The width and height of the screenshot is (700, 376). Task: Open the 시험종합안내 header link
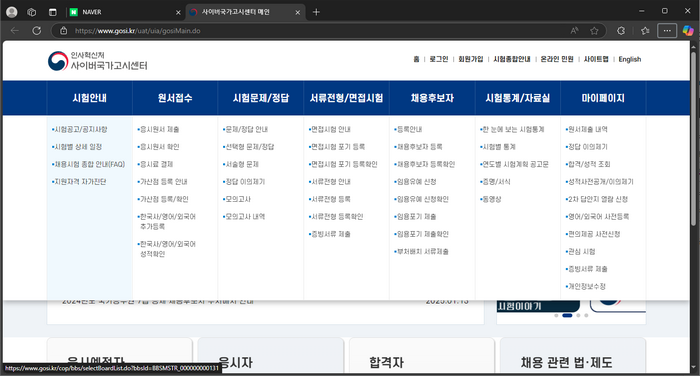click(512, 59)
